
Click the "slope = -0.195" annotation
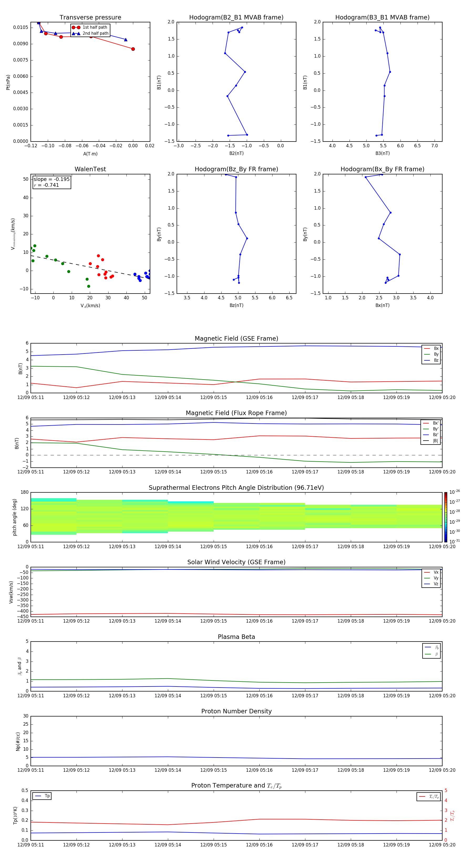tap(52, 179)
